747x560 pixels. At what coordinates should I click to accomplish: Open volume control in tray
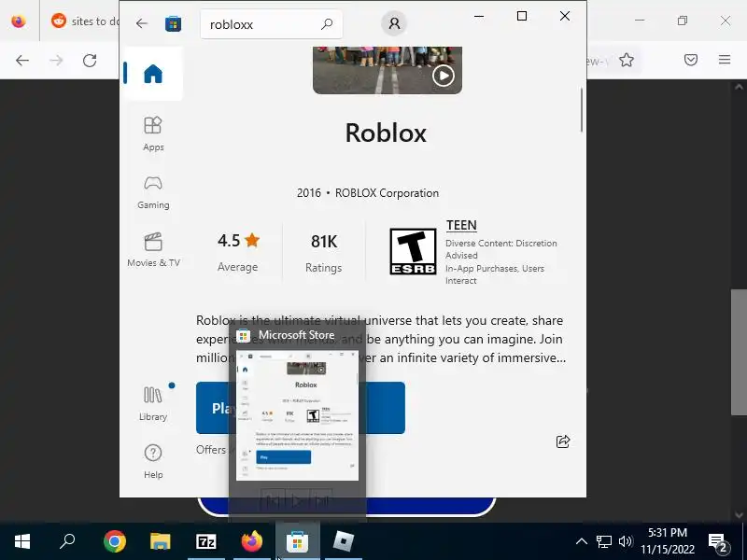point(625,541)
